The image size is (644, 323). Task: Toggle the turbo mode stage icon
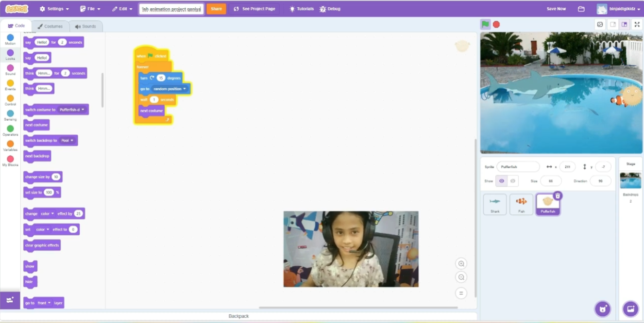pos(600,24)
